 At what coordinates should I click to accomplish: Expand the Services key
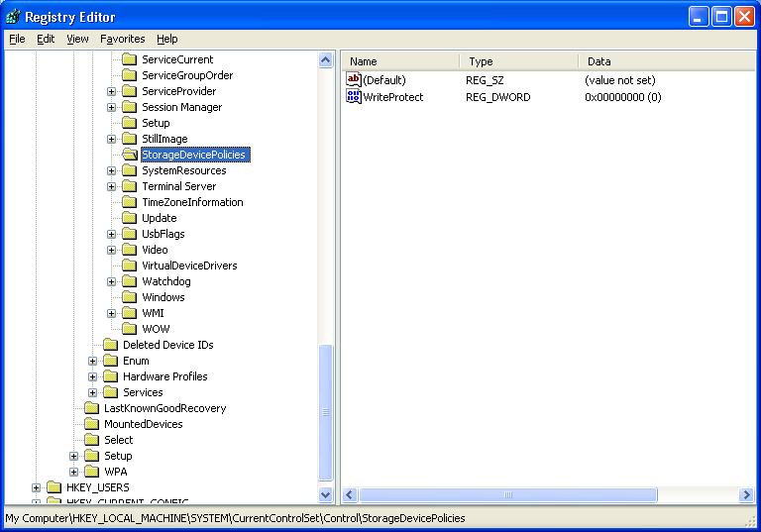pyautogui.click(x=93, y=392)
